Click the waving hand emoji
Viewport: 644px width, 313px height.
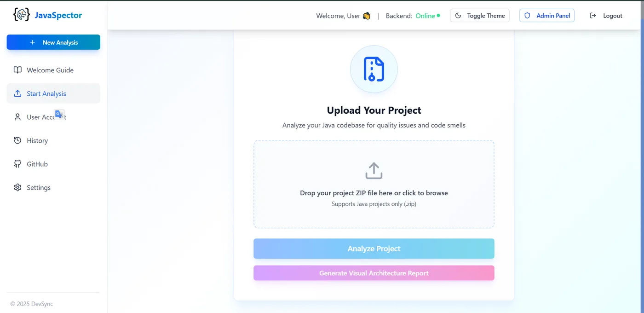pos(367,16)
